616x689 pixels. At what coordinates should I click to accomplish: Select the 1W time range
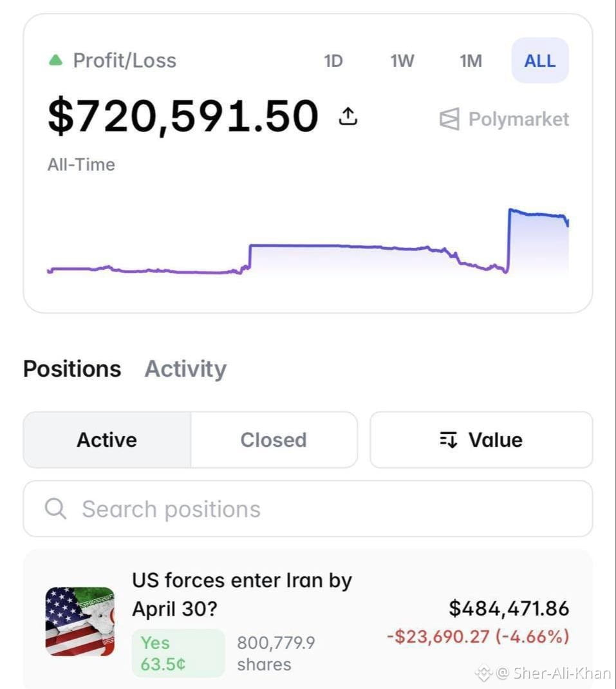coord(402,61)
